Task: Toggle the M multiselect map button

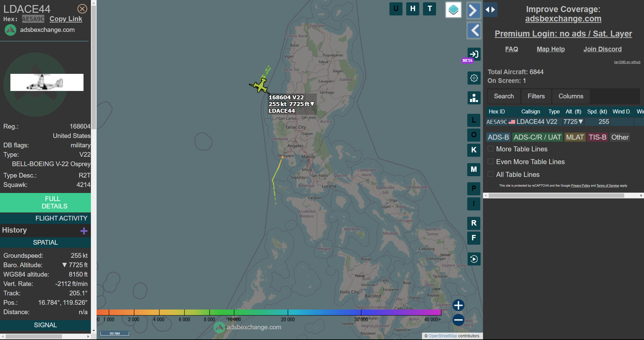Action: click(x=474, y=169)
